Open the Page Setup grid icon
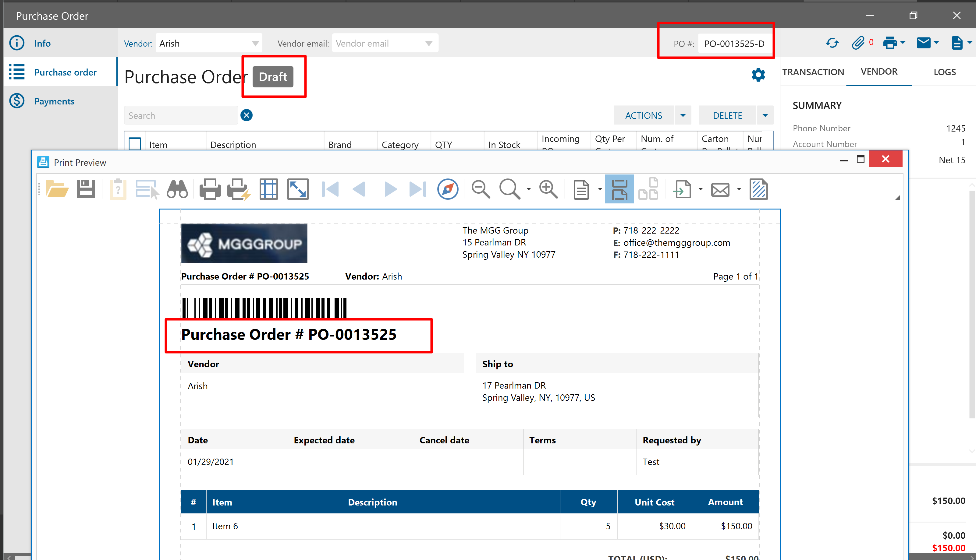Image resolution: width=976 pixels, height=560 pixels. click(268, 189)
